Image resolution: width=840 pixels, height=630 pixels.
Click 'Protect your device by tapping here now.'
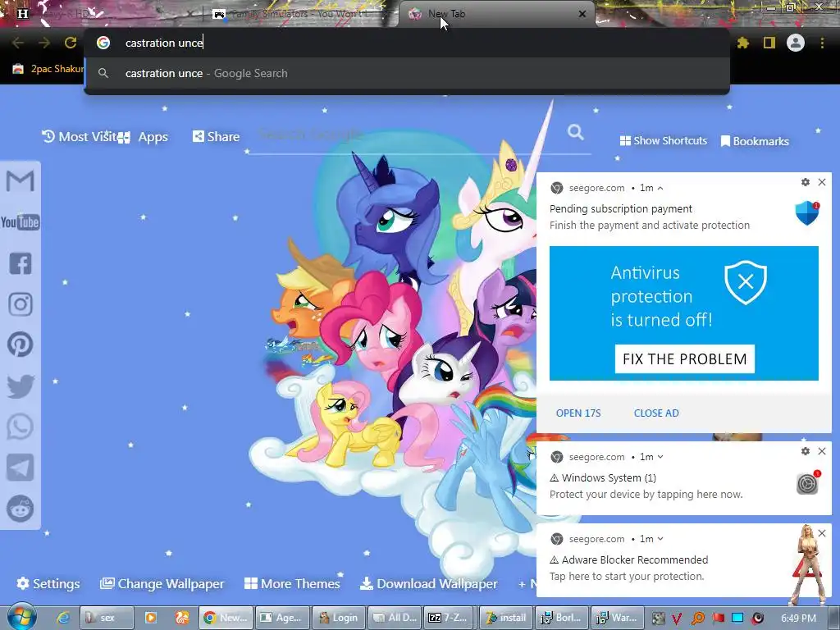point(646,495)
